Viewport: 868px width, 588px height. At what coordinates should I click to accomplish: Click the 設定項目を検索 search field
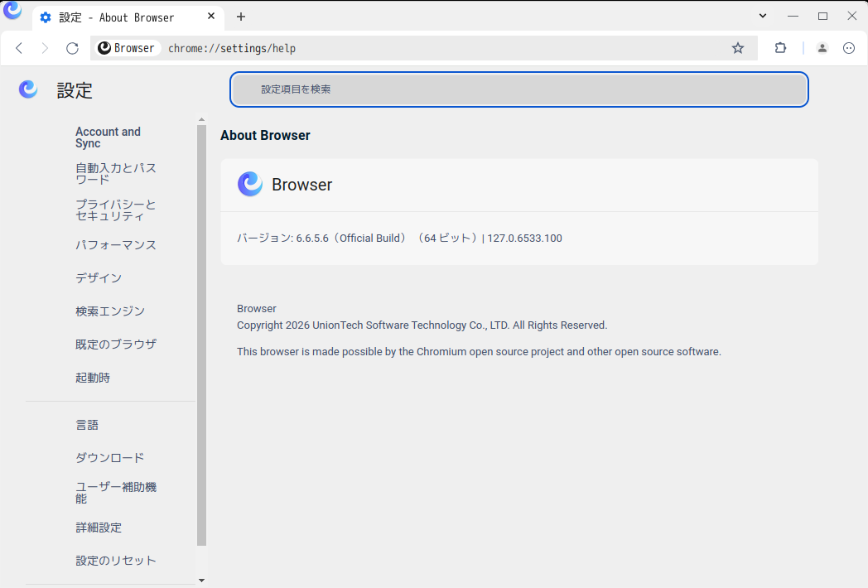(x=518, y=89)
